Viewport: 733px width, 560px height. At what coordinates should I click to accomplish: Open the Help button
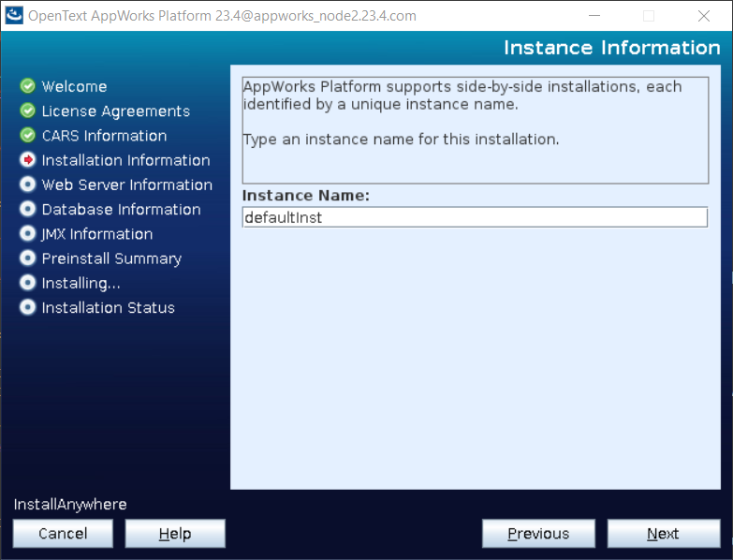[x=175, y=534]
